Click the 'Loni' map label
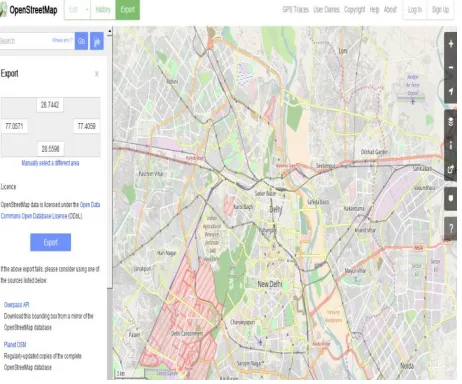Image resolution: width=462 pixels, height=384 pixels. coord(343,51)
